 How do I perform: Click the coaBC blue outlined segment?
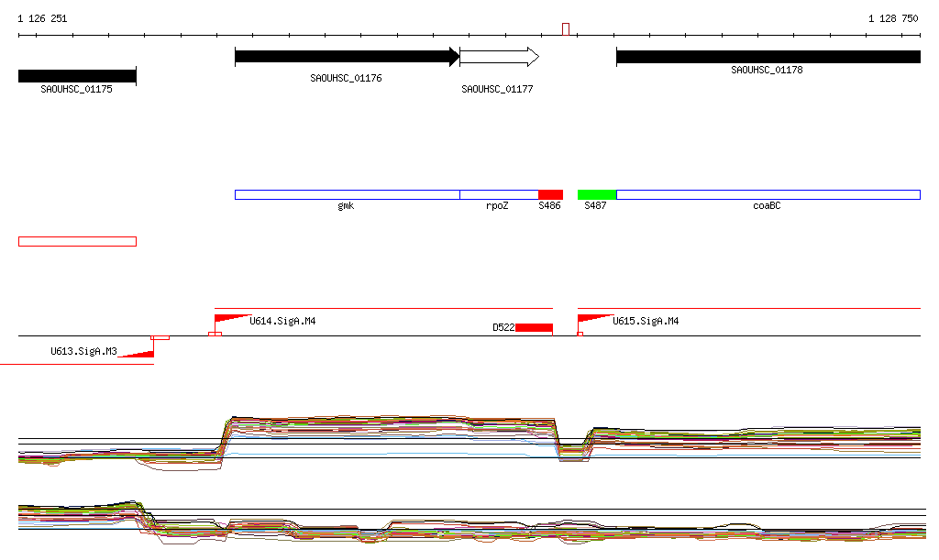(x=768, y=194)
